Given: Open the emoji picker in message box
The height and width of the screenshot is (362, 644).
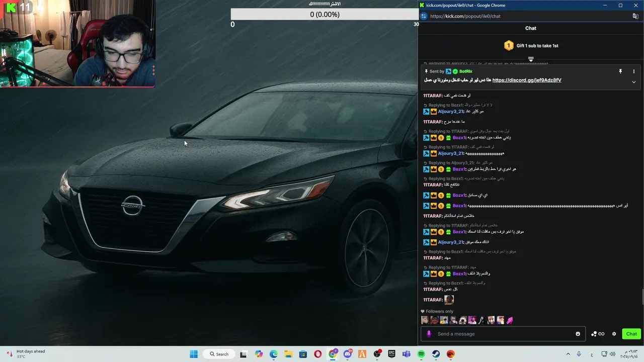Looking at the screenshot, I should click(x=578, y=334).
